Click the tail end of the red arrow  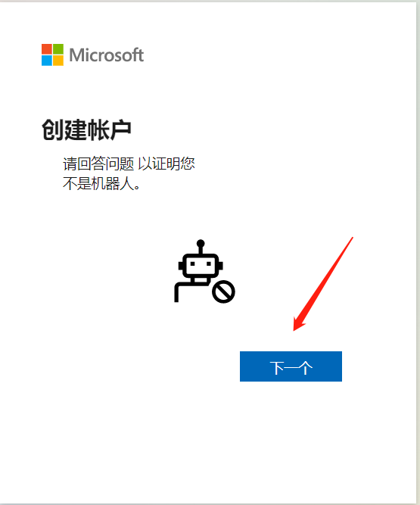coord(353,238)
